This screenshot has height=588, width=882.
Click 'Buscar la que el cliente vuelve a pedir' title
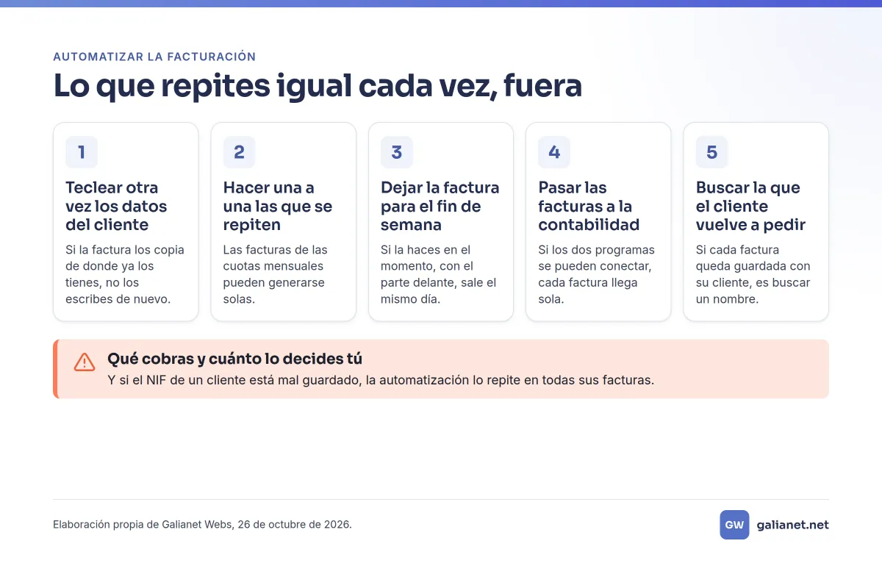(x=750, y=206)
